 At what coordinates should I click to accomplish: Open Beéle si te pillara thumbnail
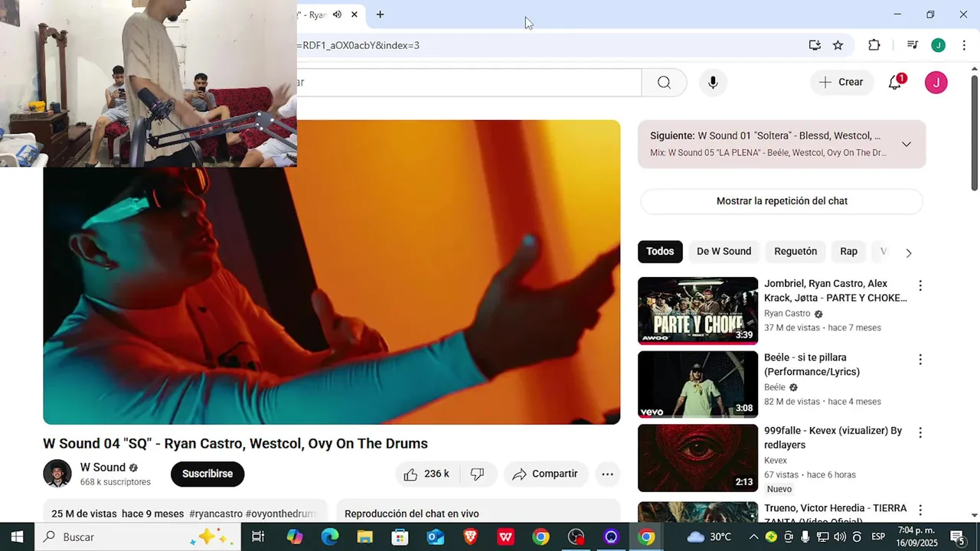(x=697, y=384)
